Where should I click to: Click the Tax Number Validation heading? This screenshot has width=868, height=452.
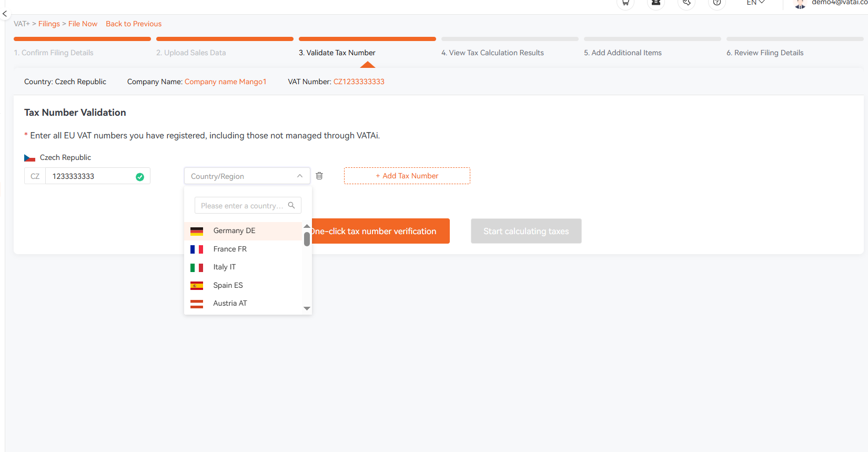(75, 113)
